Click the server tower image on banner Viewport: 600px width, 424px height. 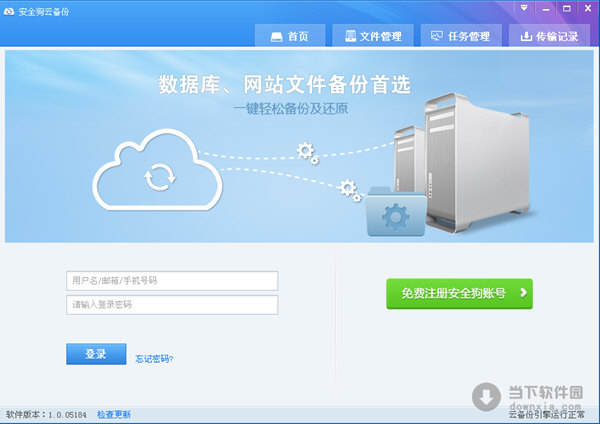(477, 162)
